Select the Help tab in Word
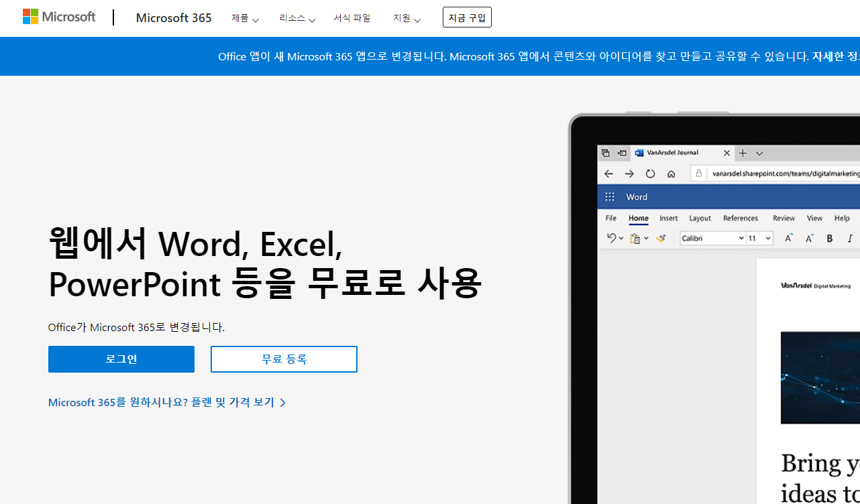Image resolution: width=860 pixels, height=504 pixels. click(842, 218)
